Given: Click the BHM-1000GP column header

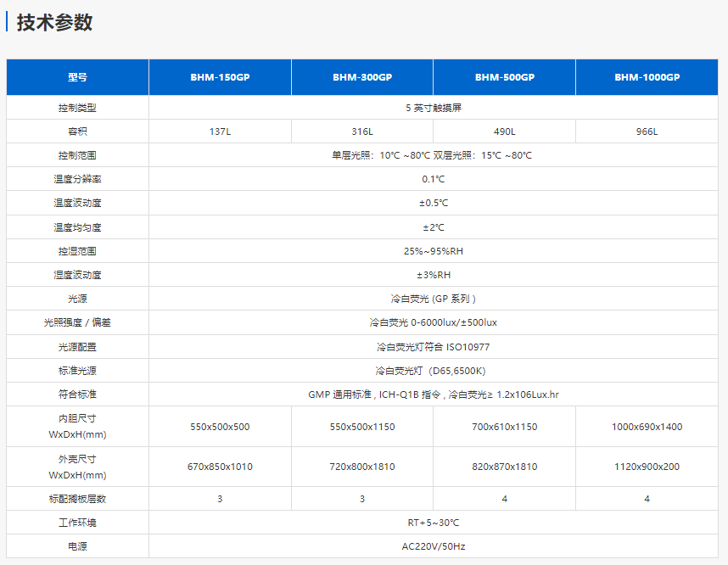Looking at the screenshot, I should pos(647,77).
